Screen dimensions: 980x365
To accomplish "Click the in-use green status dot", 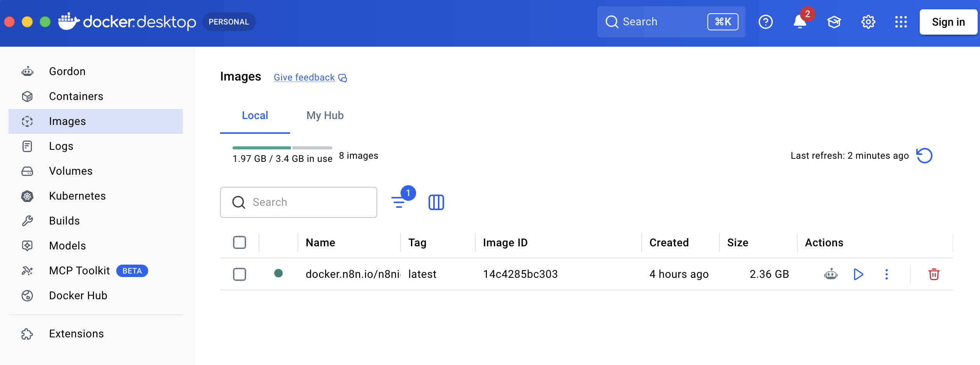I will tap(278, 273).
